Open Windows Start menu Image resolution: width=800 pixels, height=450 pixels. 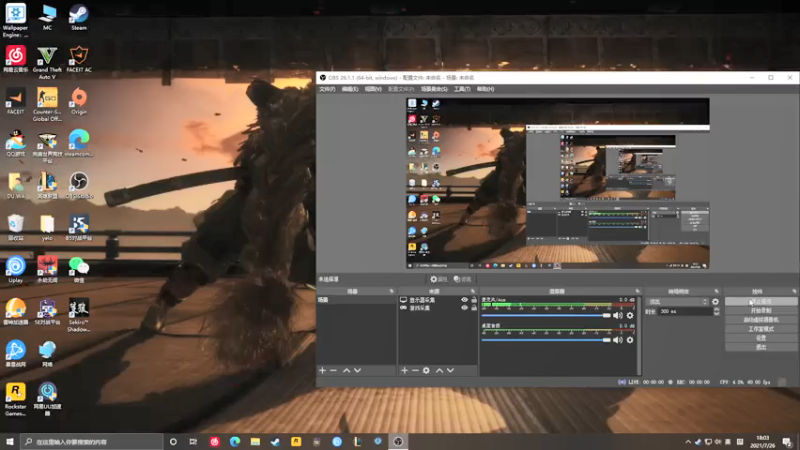10,442
